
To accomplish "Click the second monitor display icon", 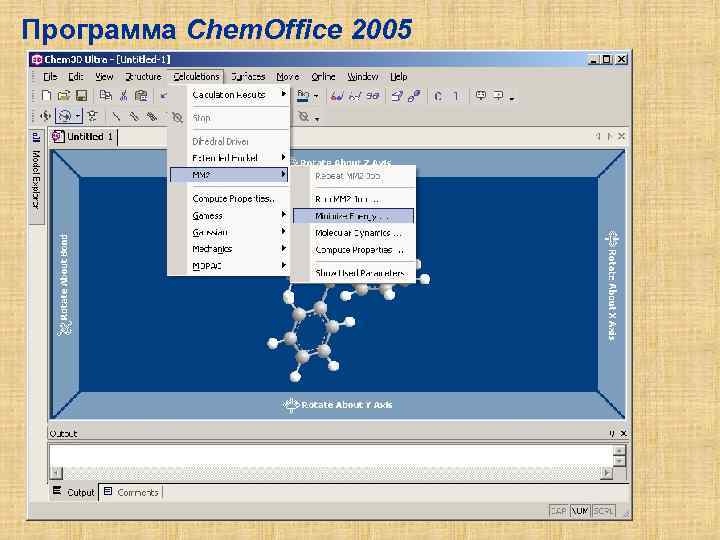I will point(498,96).
